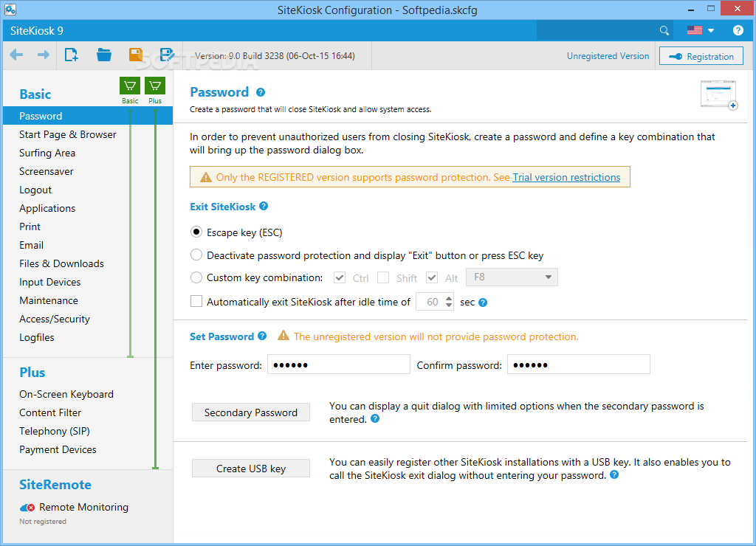
Task: Click the Plus section heading
Action: pos(32,373)
